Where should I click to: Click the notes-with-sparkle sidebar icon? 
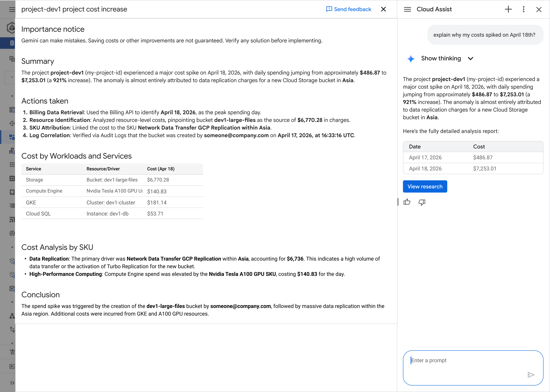pyautogui.click(x=12, y=366)
